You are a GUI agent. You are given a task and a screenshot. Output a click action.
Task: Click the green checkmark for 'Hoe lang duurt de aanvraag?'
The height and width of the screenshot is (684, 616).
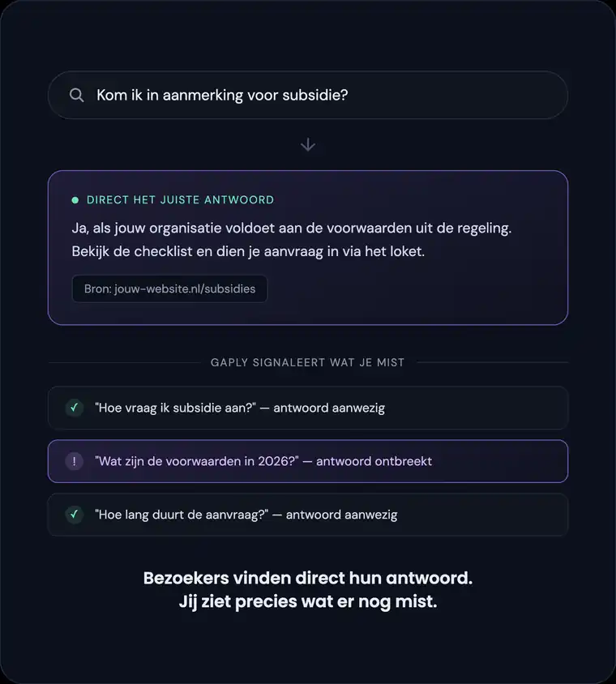[75, 515]
